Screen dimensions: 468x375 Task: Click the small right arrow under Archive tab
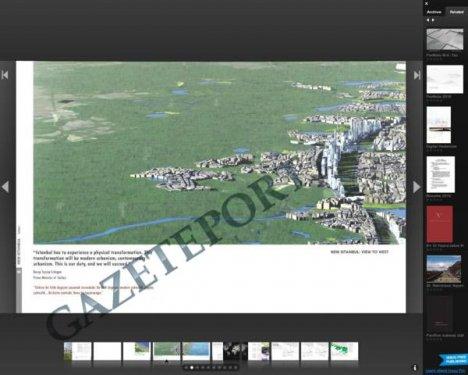[x=433, y=20]
